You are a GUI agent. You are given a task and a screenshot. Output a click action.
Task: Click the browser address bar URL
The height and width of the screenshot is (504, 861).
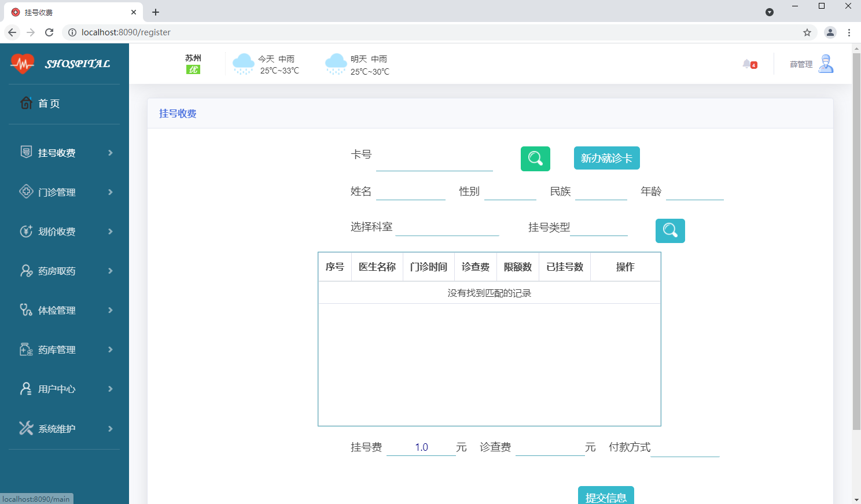tap(126, 32)
